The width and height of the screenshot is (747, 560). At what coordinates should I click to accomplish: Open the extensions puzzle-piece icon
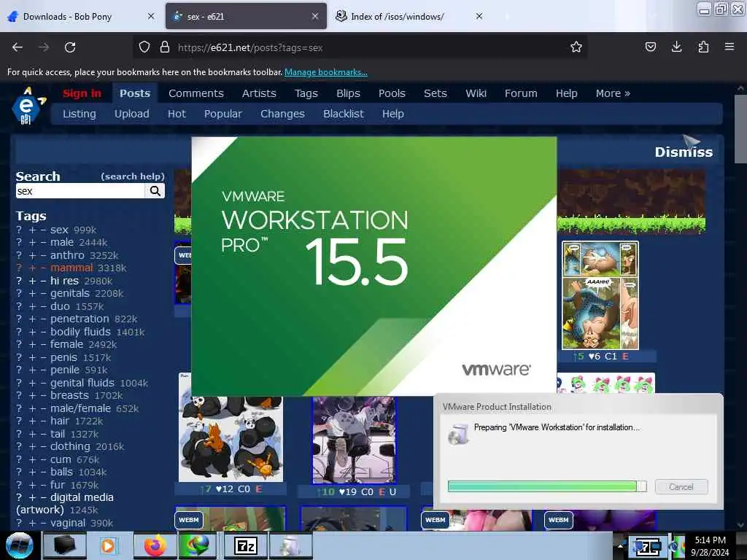[703, 47]
